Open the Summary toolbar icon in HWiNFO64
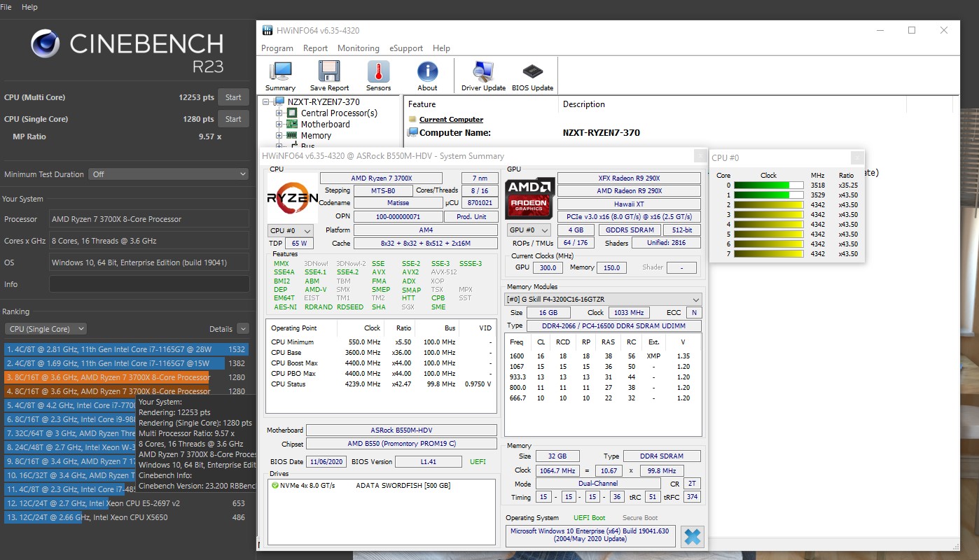Image resolution: width=979 pixels, height=560 pixels. [280, 76]
